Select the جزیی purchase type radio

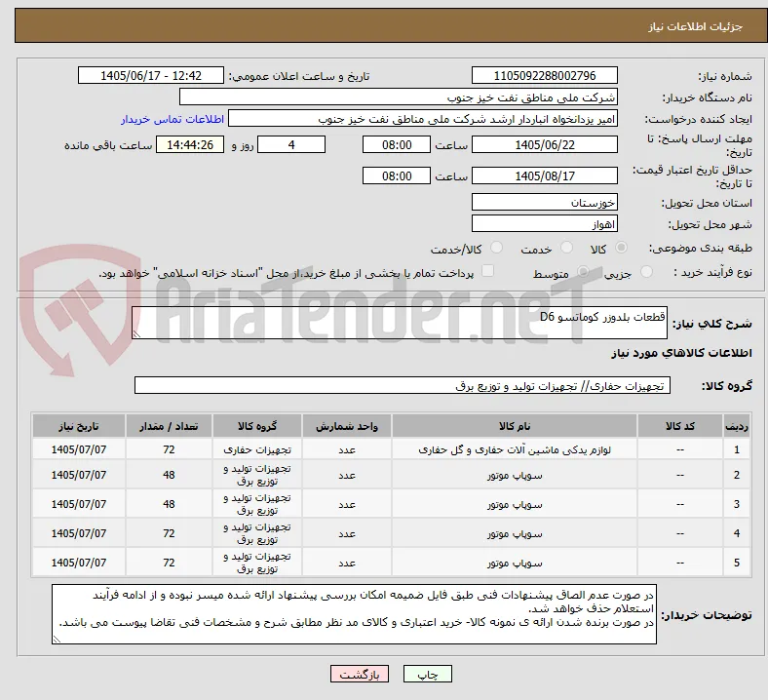point(646,272)
